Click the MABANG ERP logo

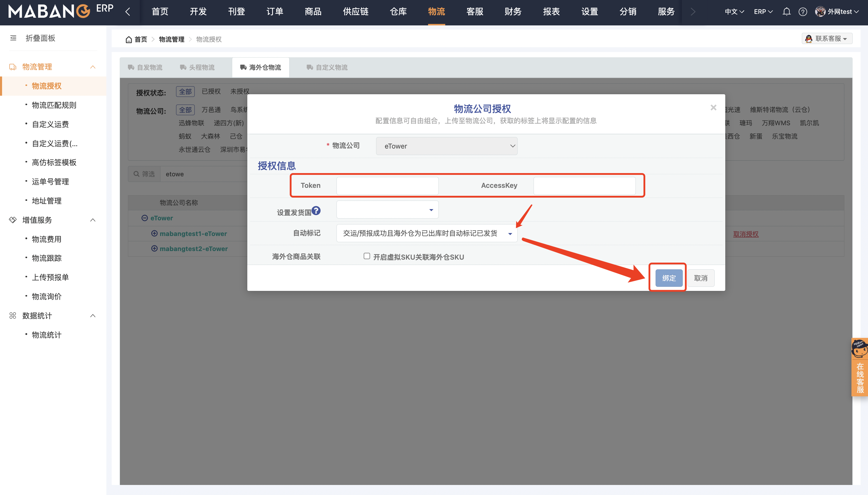61,11
